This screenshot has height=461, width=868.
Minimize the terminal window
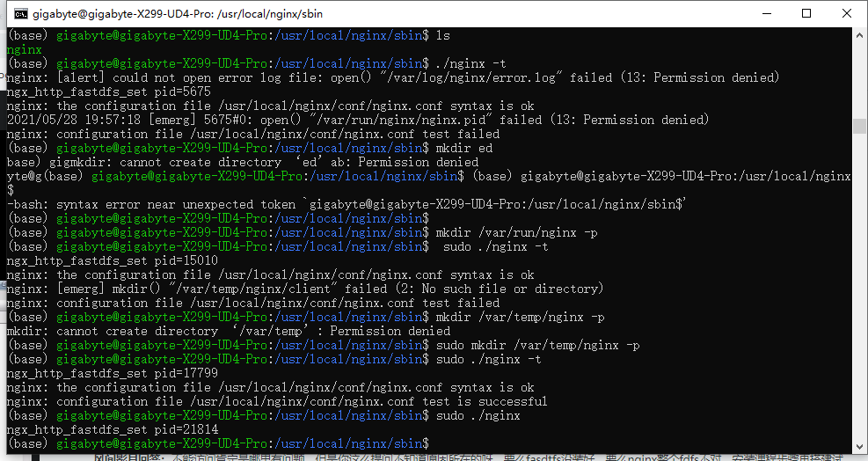(x=767, y=14)
